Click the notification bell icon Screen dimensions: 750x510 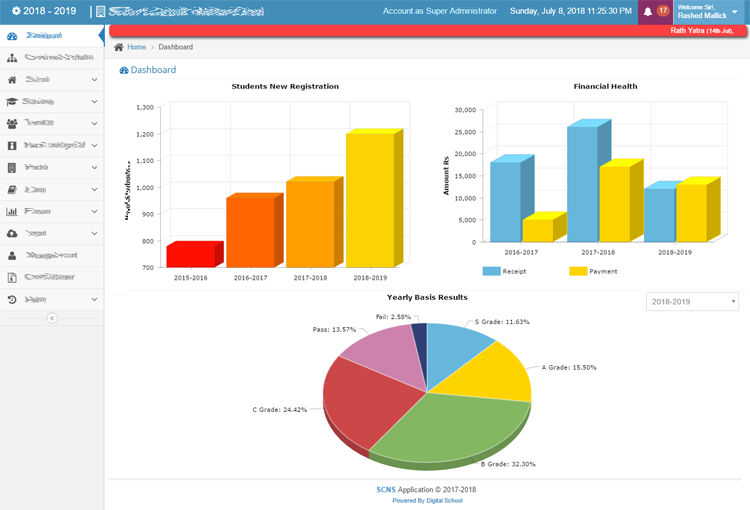click(648, 11)
